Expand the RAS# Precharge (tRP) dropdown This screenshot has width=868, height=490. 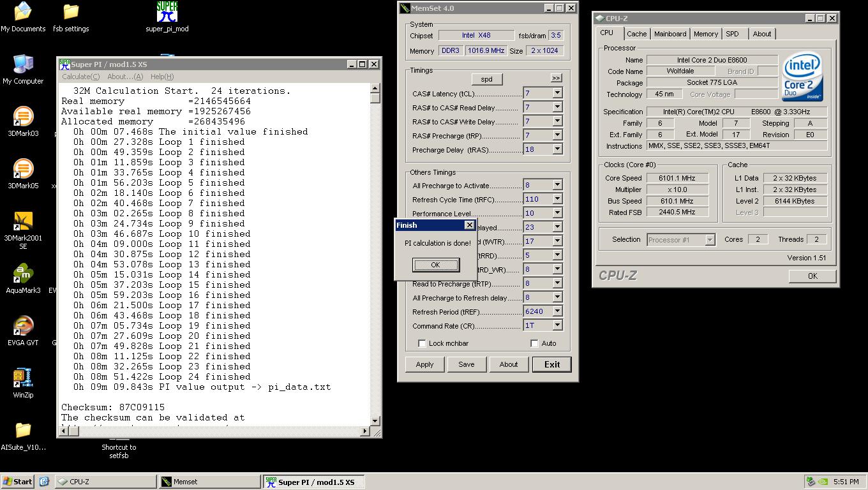[x=557, y=135]
